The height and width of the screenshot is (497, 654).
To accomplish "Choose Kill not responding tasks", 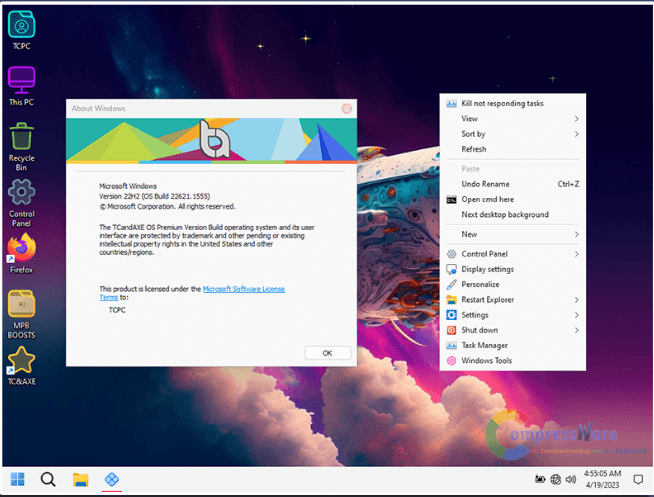I will click(512, 103).
